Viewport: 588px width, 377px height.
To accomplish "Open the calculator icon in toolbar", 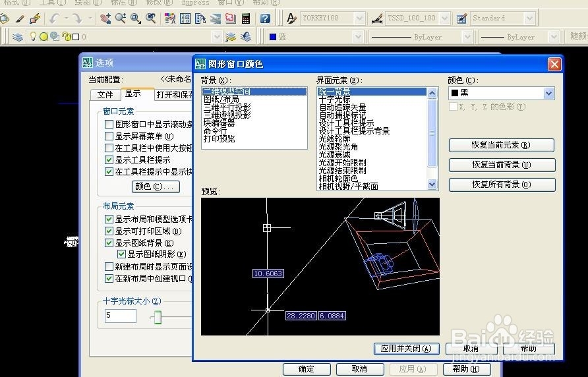I will click(x=246, y=18).
